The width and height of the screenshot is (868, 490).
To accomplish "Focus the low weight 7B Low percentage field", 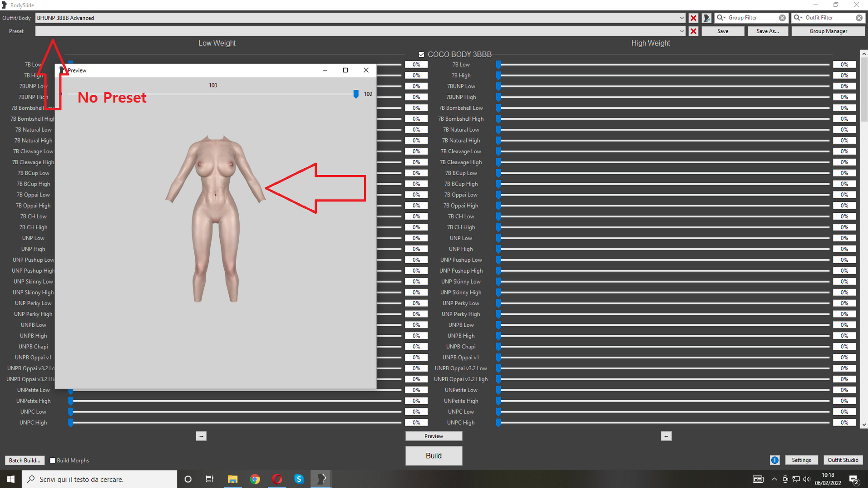I will (416, 64).
